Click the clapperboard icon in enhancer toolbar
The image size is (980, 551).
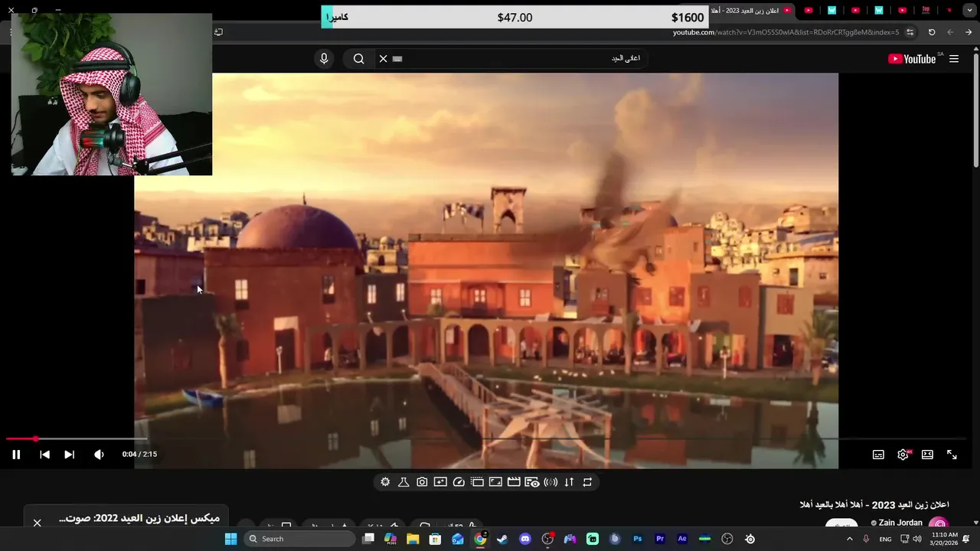point(514,482)
